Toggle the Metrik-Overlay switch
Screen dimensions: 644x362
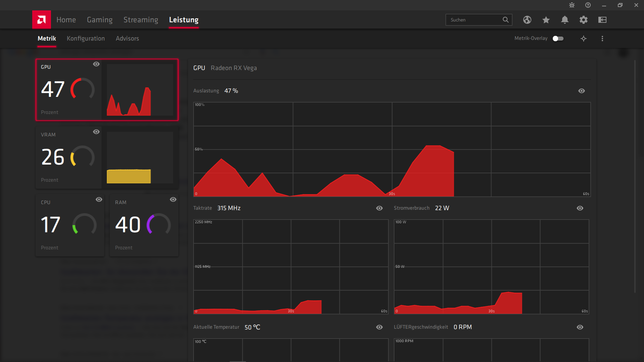tap(558, 39)
